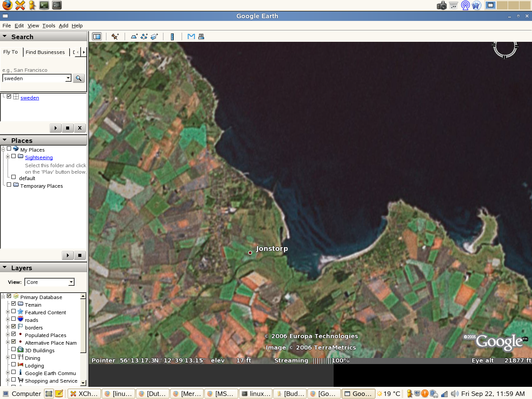
Task: Click the My Places globe icon
Action: (16, 149)
